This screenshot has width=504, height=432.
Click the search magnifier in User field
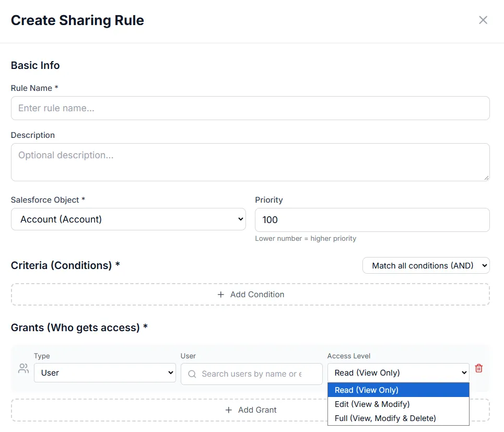192,374
